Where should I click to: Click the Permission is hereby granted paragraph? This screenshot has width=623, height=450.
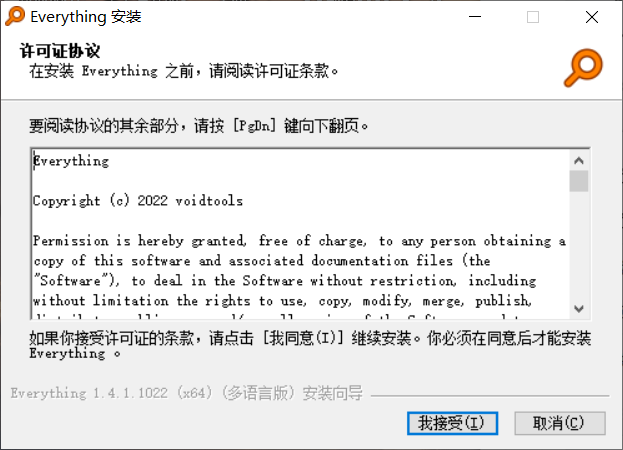[299, 270]
